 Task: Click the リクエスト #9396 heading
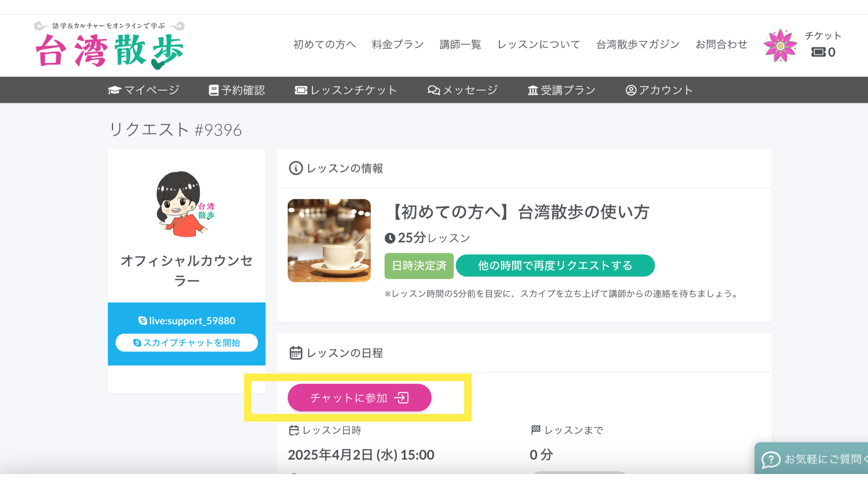tap(175, 130)
